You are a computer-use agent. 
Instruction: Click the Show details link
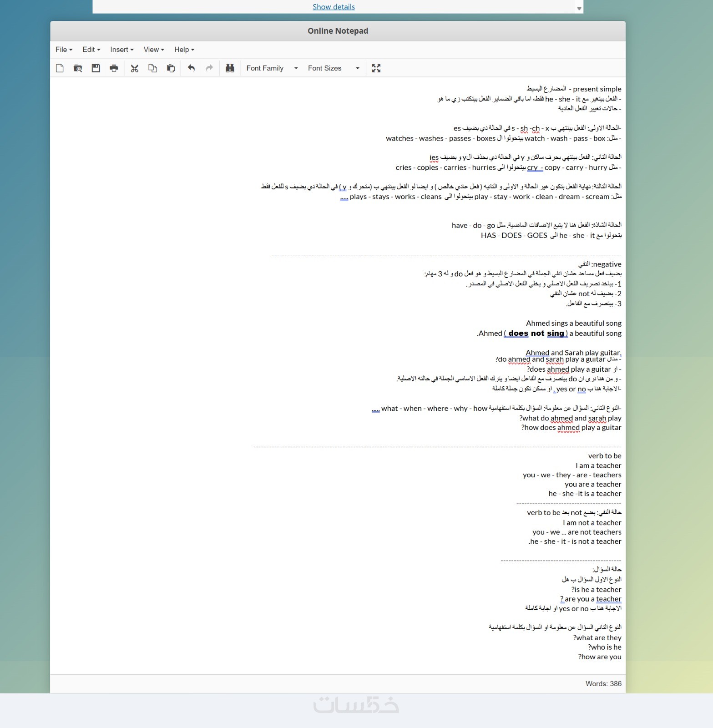click(x=334, y=7)
